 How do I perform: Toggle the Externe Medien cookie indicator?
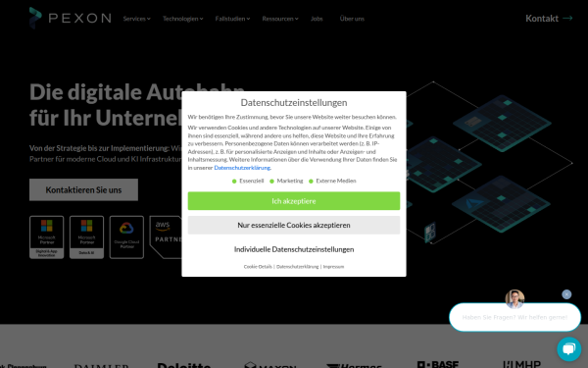pyautogui.click(x=332, y=181)
